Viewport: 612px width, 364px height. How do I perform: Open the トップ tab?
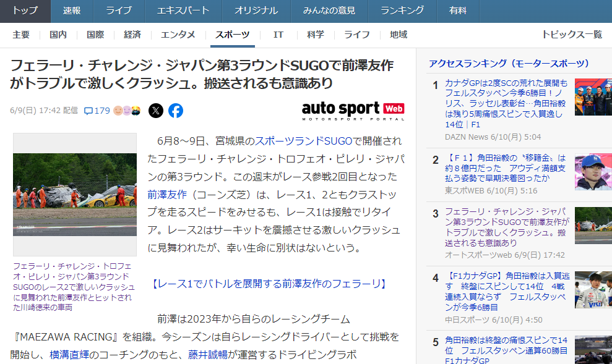[x=25, y=11]
